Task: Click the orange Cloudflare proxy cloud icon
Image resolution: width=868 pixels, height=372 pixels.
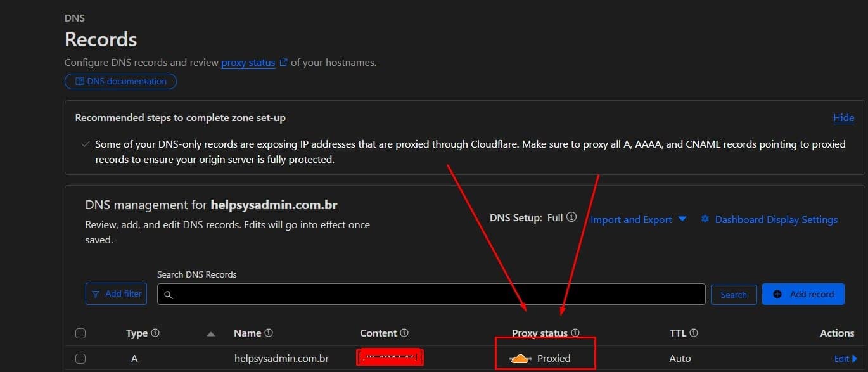Action: (x=520, y=357)
